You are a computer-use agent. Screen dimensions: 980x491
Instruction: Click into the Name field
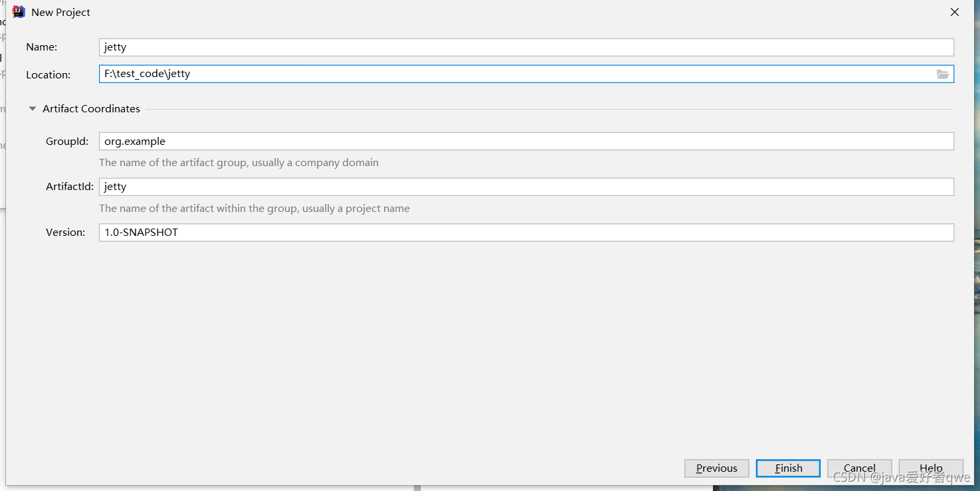pyautogui.click(x=526, y=47)
